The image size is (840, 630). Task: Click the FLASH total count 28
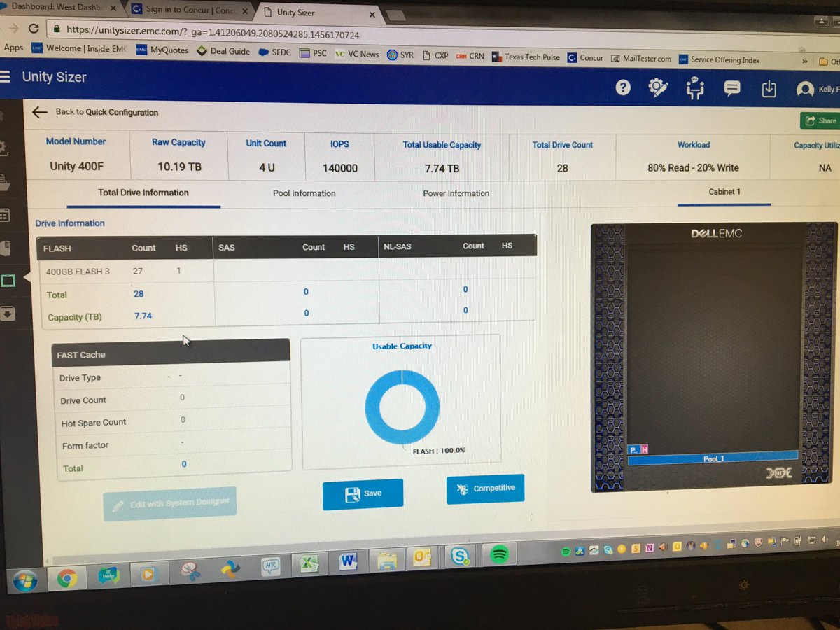coord(139,294)
